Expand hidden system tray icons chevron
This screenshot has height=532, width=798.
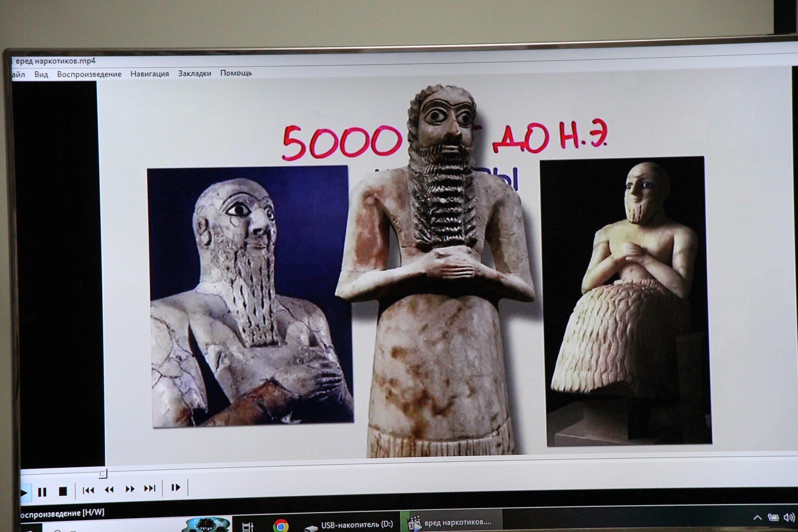point(758,518)
